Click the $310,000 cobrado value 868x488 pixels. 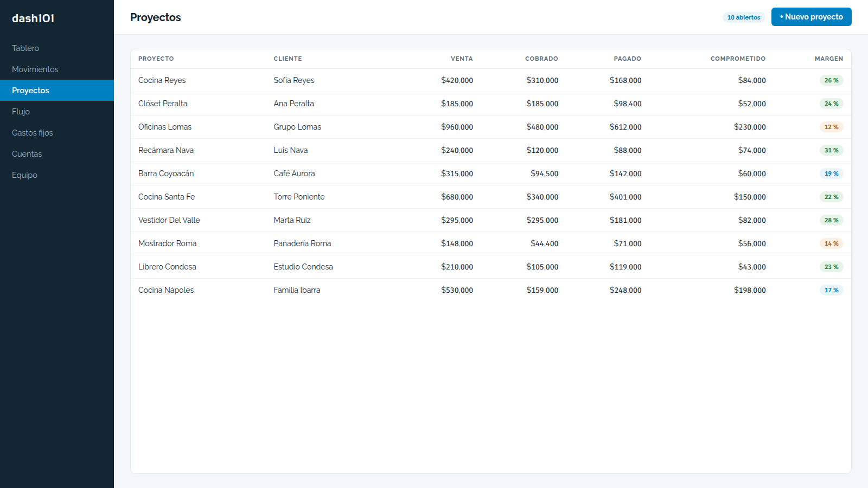[542, 80]
